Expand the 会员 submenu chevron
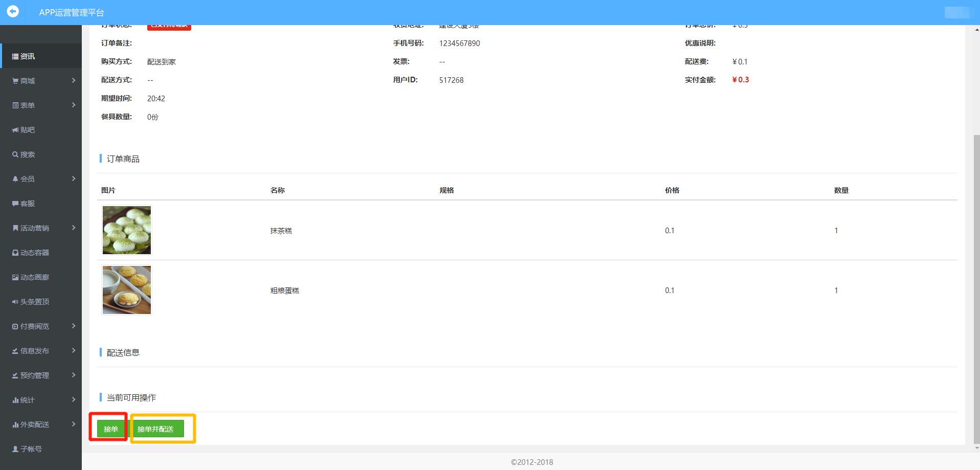Screen dimensions: 980x470 tap(74, 178)
